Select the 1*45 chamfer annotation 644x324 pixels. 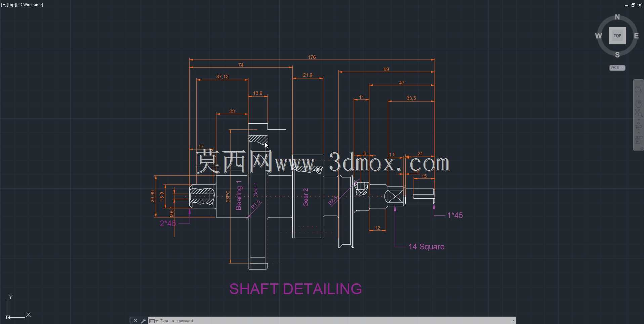coord(455,215)
